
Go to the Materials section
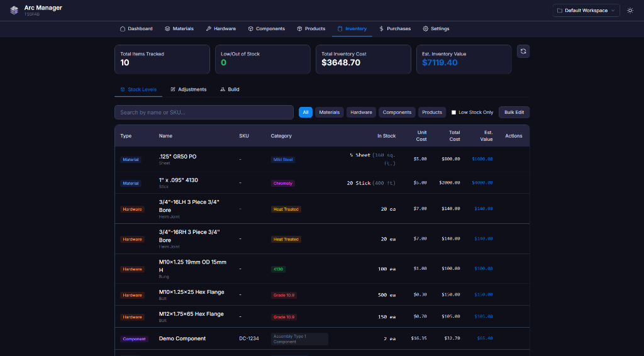(x=179, y=29)
